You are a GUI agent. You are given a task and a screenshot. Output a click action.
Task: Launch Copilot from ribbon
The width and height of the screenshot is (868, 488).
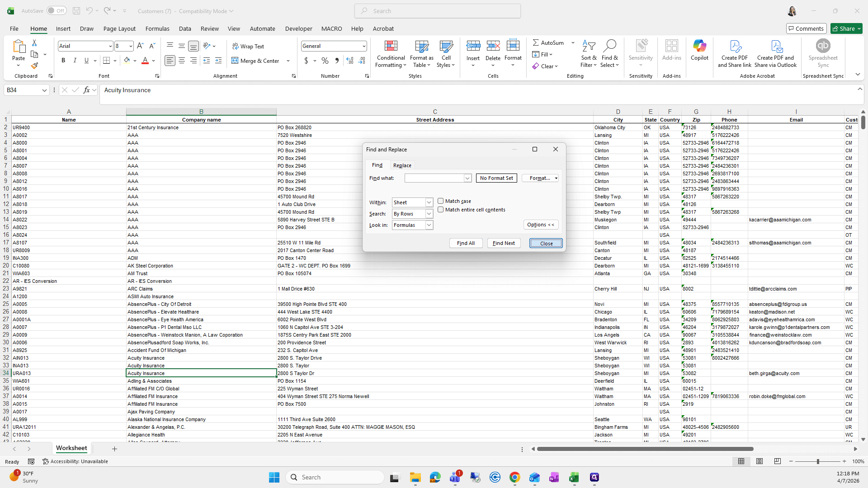point(699,50)
